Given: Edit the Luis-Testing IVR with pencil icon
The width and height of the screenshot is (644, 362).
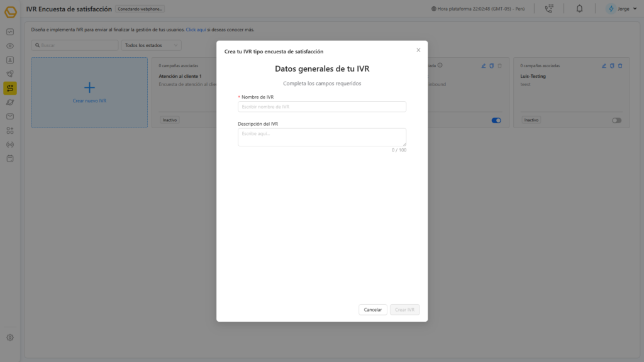Looking at the screenshot, I should tap(604, 65).
